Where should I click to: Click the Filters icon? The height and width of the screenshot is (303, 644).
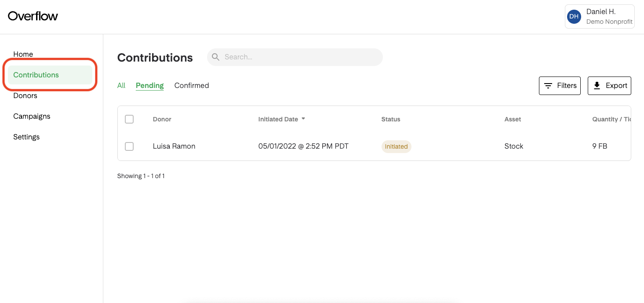click(x=548, y=86)
